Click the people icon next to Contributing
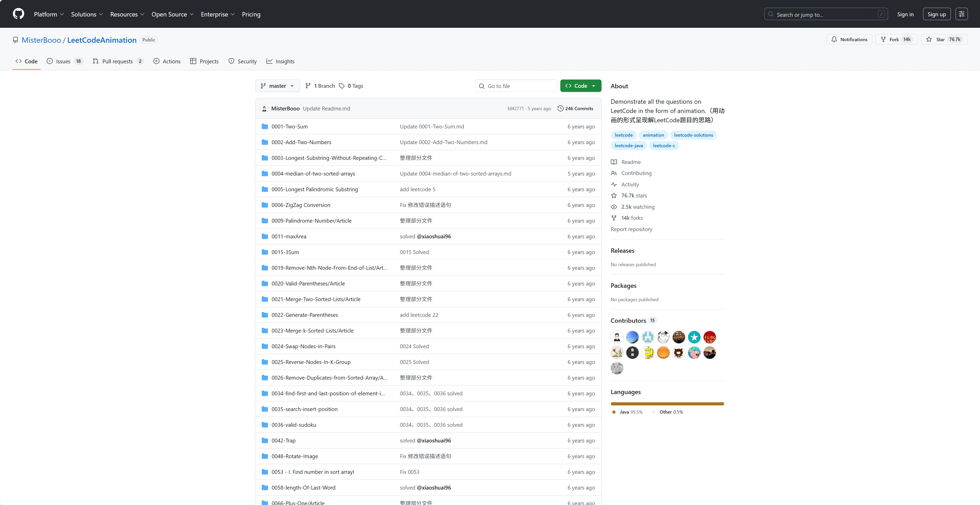Viewport: 980px width, 505px height. 614,173
